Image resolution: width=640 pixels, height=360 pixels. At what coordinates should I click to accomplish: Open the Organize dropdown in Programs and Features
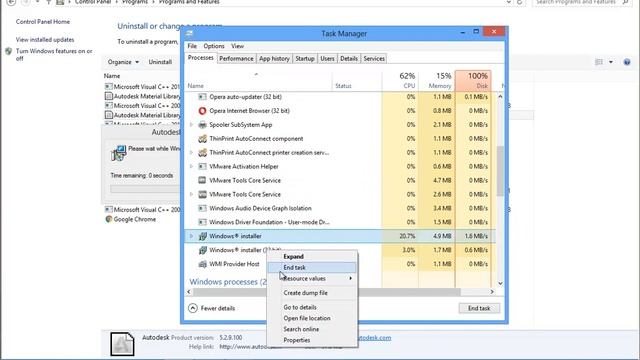click(x=123, y=62)
